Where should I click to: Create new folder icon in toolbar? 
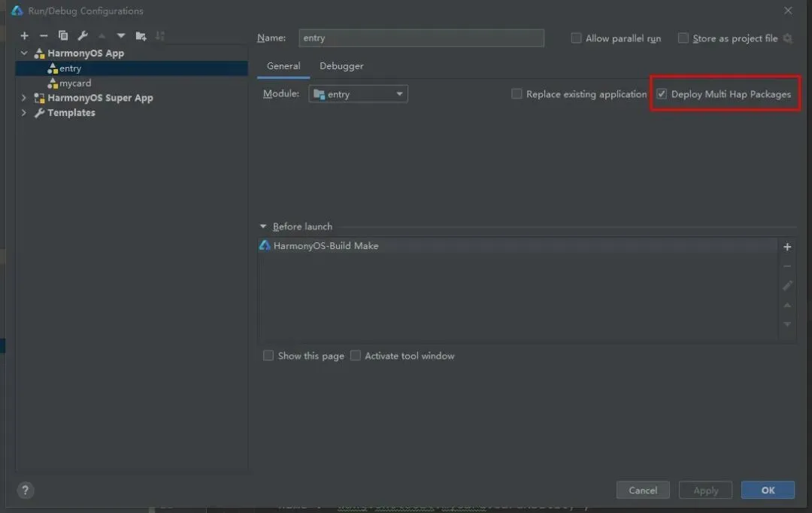[x=141, y=36]
